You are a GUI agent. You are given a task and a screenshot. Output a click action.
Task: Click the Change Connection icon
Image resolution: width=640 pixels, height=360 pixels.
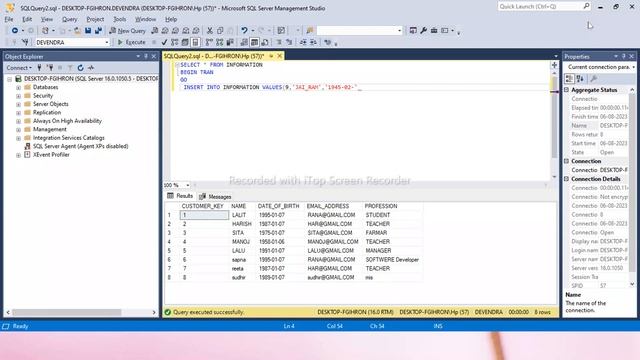pyautogui.click(x=25, y=42)
